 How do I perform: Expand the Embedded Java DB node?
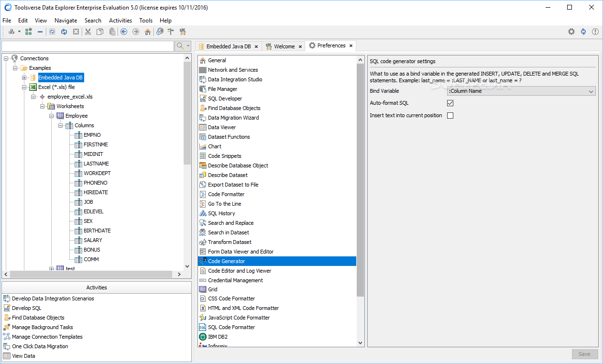tap(24, 77)
